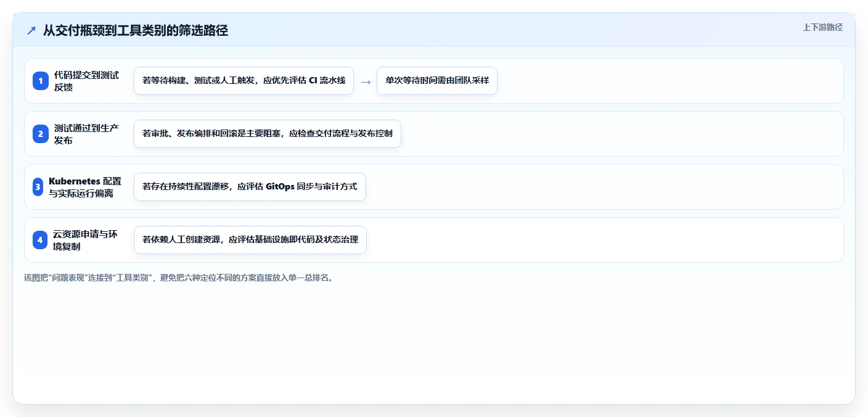The width and height of the screenshot is (868, 417).
Task: Click the title 从交付瓶颈到工具类别的筛选路径
Action: (136, 30)
